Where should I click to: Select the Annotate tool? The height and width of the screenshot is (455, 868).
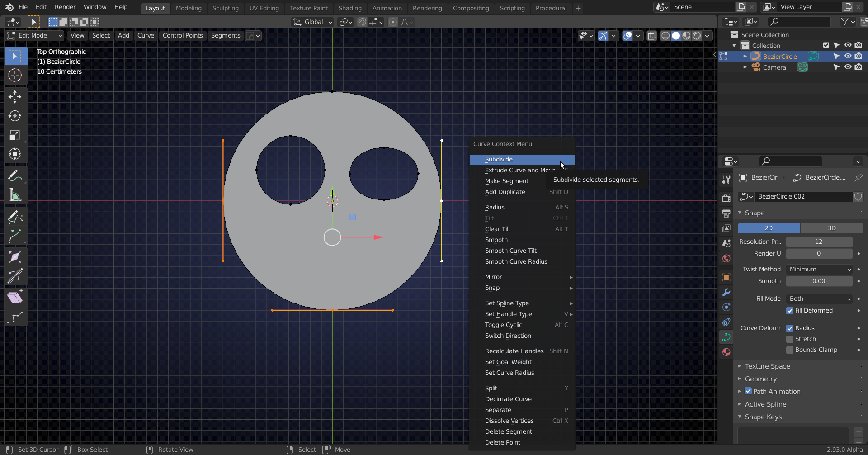[15, 176]
